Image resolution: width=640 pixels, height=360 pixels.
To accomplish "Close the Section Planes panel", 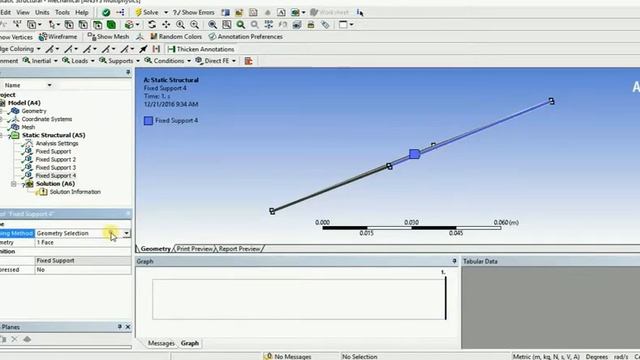I will pyautogui.click(x=128, y=327).
